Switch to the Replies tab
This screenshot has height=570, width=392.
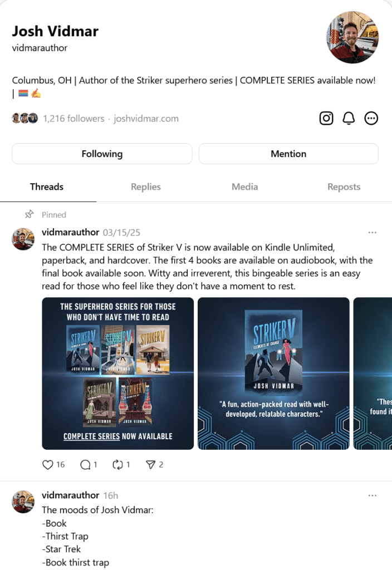(x=146, y=187)
